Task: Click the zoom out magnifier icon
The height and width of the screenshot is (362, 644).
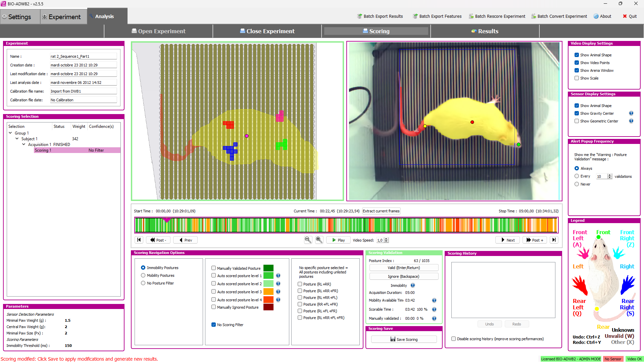Action: pyautogui.click(x=308, y=240)
